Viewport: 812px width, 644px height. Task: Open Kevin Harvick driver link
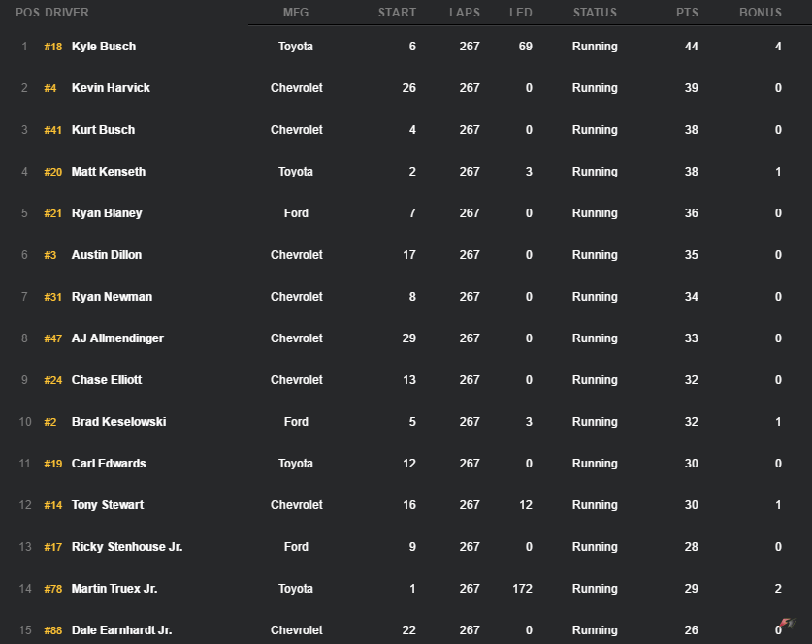(x=111, y=88)
